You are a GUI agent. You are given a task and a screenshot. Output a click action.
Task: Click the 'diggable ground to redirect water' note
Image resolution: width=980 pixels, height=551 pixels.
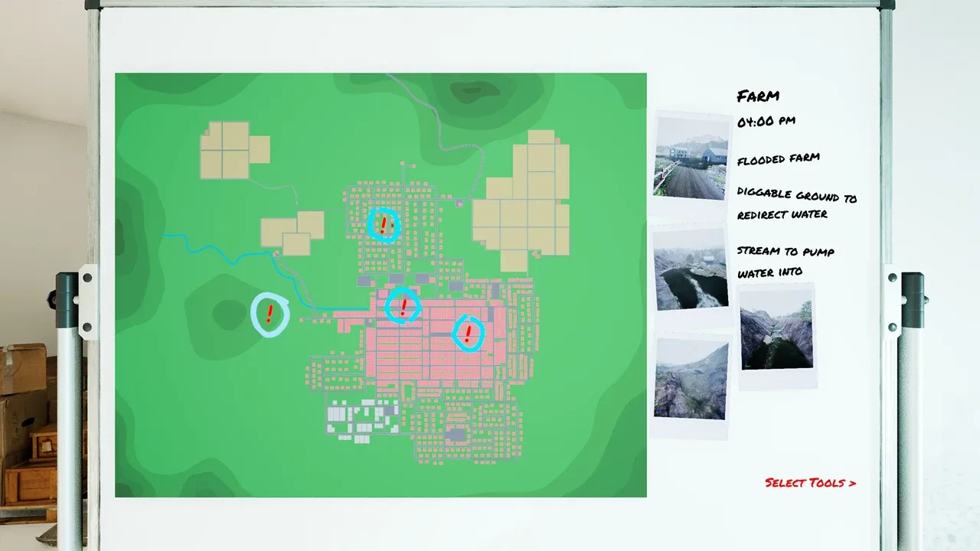[796, 205]
